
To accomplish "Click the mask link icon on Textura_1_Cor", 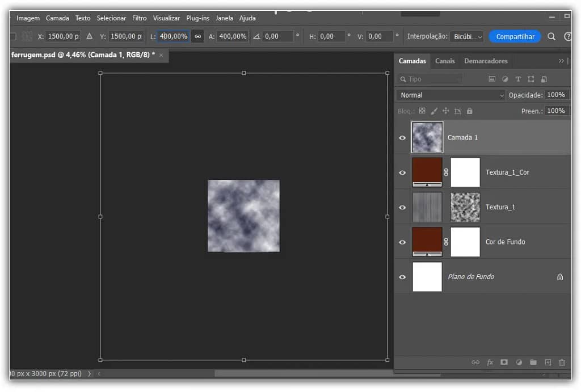I will click(x=446, y=172).
